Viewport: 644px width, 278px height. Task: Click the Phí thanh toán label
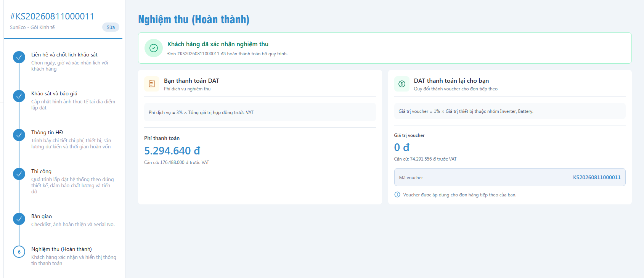click(x=162, y=138)
